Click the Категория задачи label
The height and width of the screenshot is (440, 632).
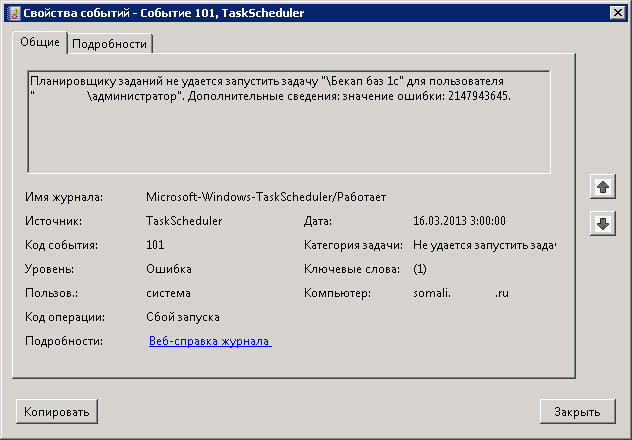click(x=353, y=245)
